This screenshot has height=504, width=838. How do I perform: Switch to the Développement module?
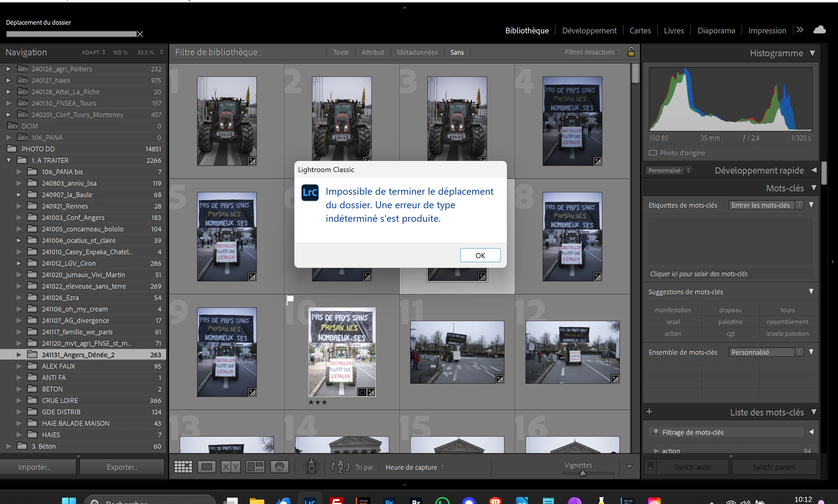point(589,31)
